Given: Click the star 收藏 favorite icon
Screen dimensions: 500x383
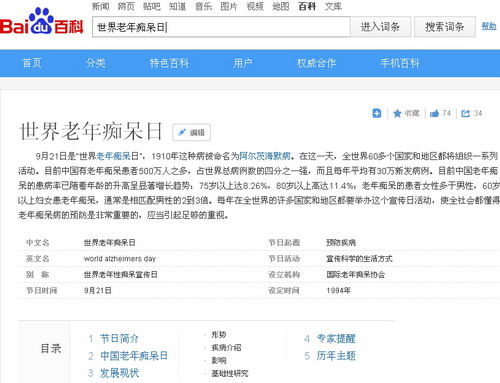Looking at the screenshot, I should [397, 113].
